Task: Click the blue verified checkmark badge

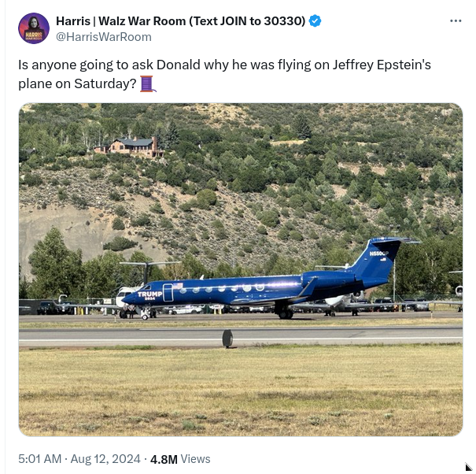Action: coord(315,21)
